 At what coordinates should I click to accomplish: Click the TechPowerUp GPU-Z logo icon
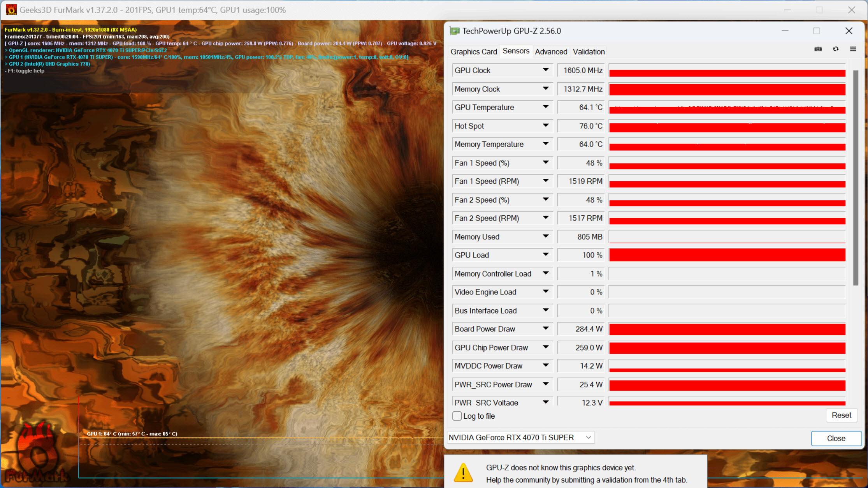(x=454, y=30)
